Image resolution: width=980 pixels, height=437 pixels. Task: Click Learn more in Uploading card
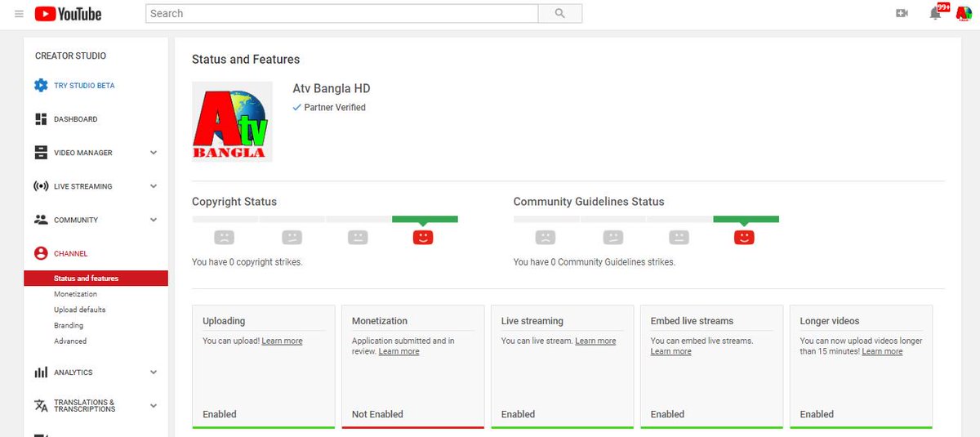point(282,341)
